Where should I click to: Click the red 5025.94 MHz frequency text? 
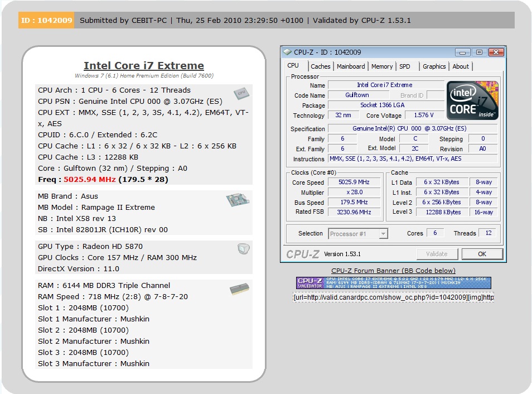[90, 179]
